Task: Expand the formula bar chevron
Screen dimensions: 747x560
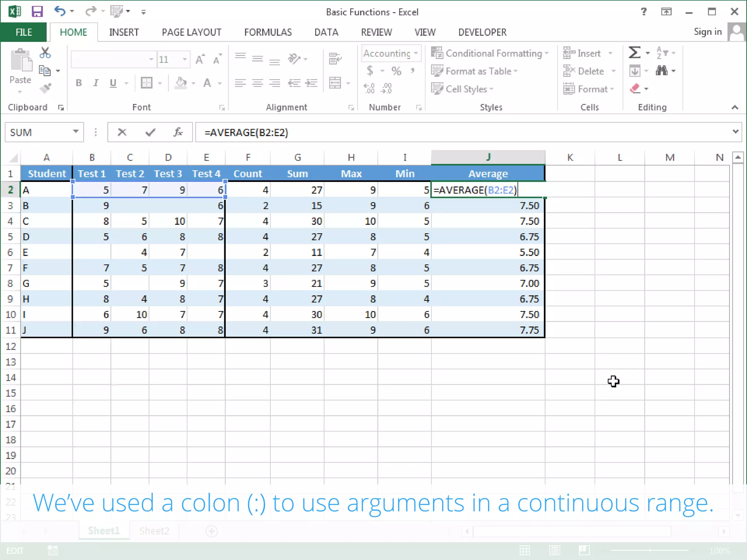Action: 735,132
